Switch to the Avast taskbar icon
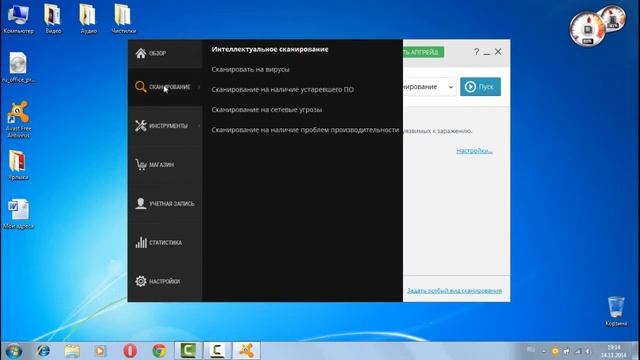 pos(246,351)
